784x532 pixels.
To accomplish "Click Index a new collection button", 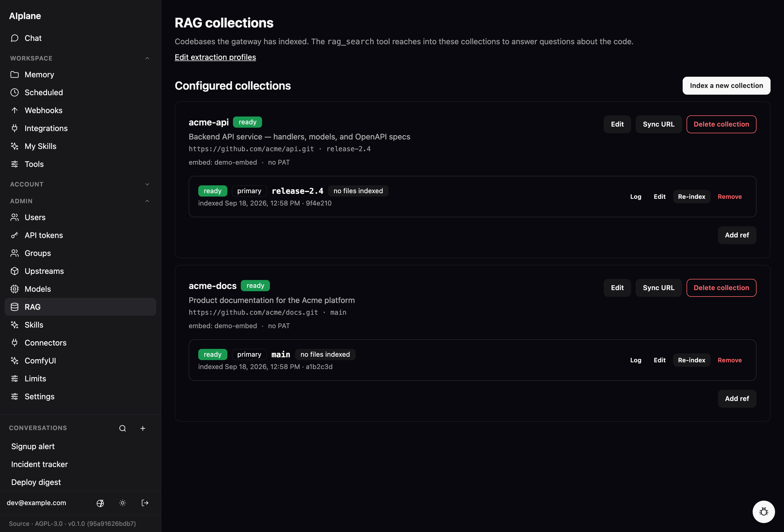I will click(726, 86).
